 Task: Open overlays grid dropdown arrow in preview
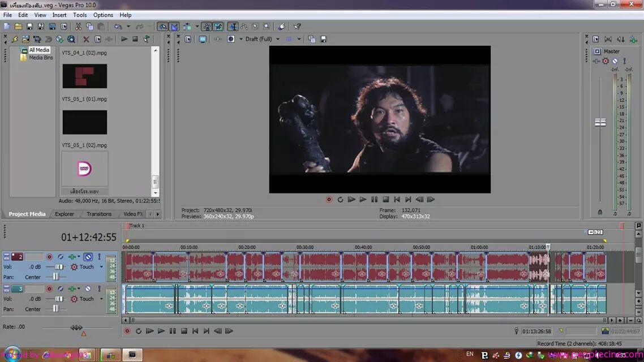[299, 39]
